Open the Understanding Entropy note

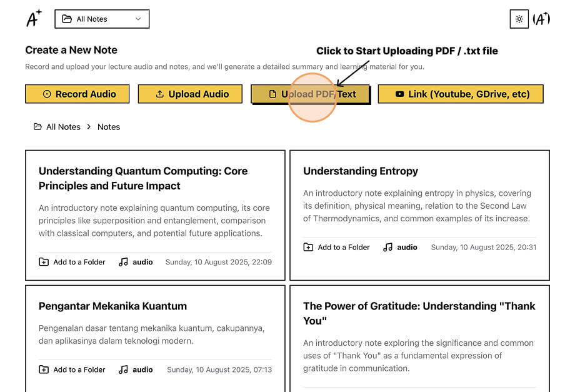pyautogui.click(x=361, y=171)
